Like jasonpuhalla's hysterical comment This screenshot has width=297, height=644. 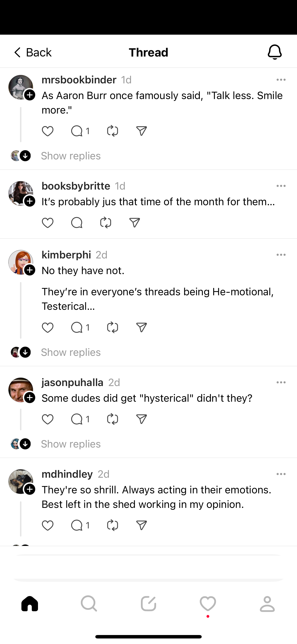click(47, 419)
